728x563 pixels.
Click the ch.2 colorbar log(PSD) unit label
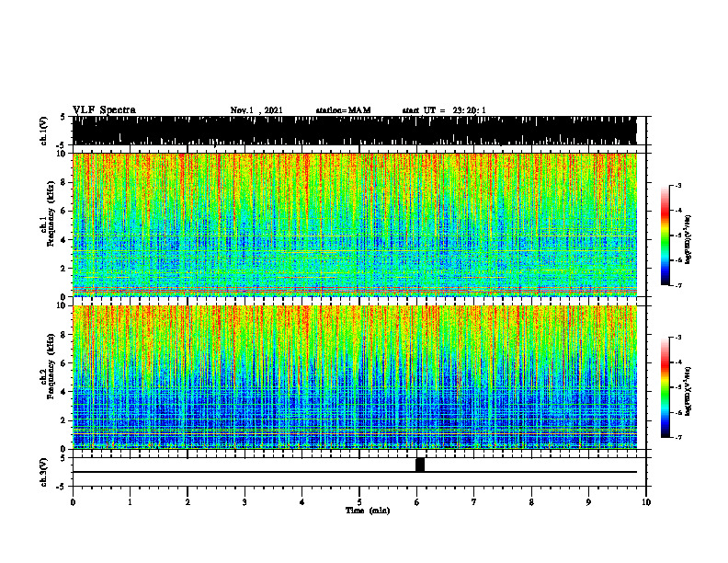pyautogui.click(x=688, y=391)
